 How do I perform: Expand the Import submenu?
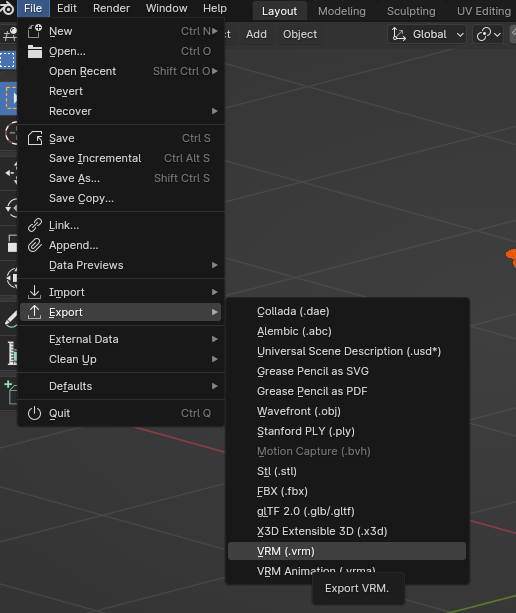121,292
